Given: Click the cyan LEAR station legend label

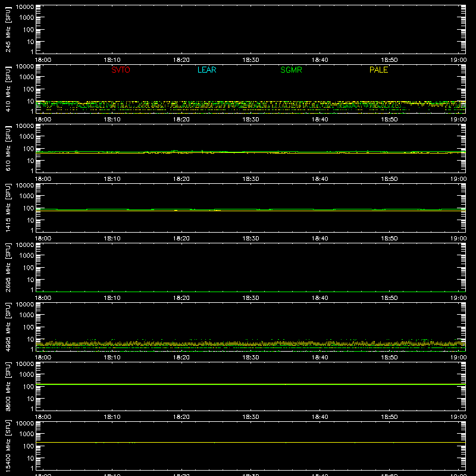Looking at the screenshot, I should coord(206,70).
